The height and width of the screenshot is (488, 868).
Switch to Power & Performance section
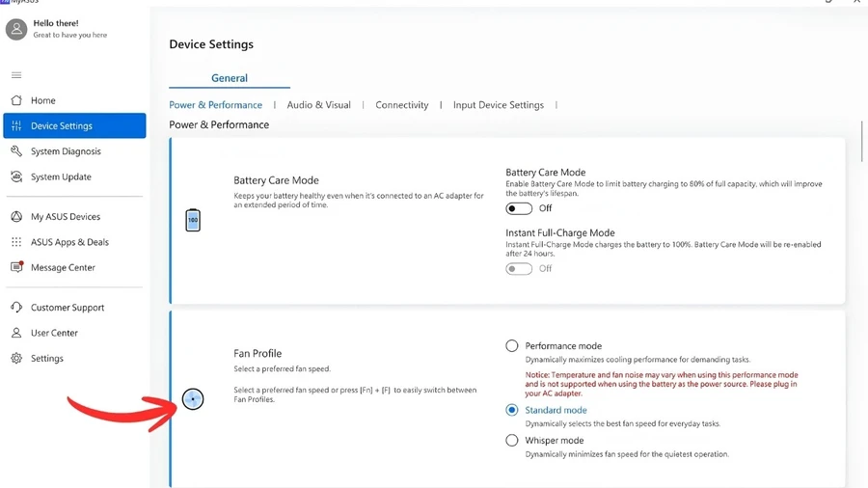pyautogui.click(x=215, y=105)
